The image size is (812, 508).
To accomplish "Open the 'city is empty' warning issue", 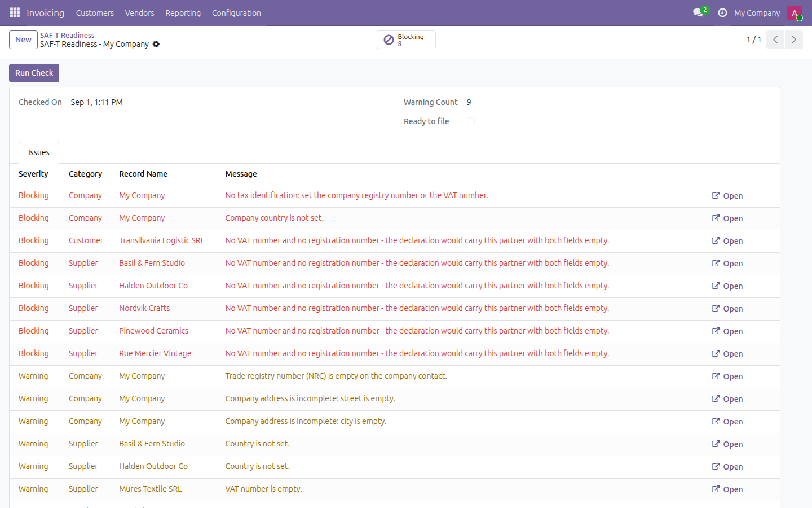I will pos(727,422).
